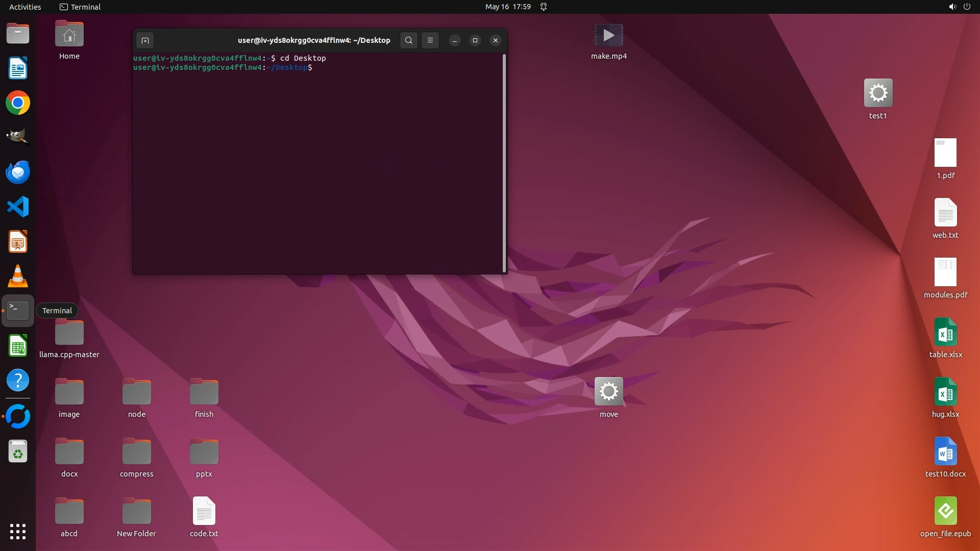Open Thunderbird mail from the dock
Image resolution: width=980 pixels, height=551 pixels.
click(18, 172)
